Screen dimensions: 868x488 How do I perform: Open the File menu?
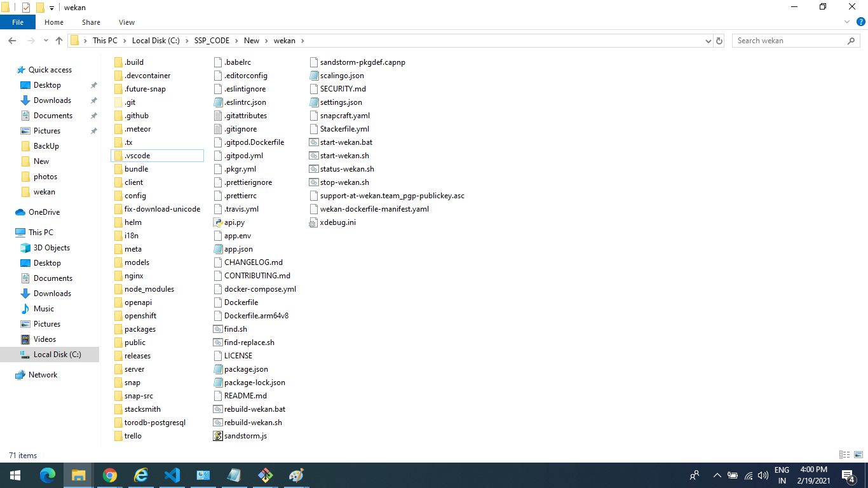click(18, 22)
